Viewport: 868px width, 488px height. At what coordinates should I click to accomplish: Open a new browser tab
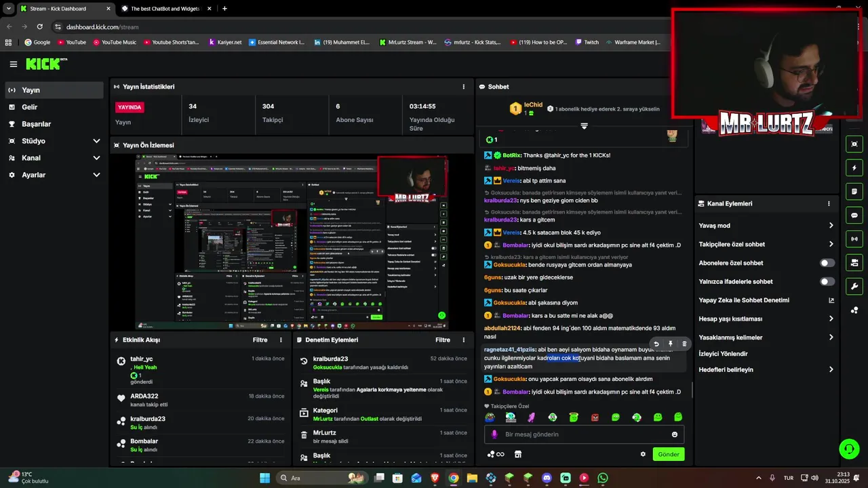(224, 9)
